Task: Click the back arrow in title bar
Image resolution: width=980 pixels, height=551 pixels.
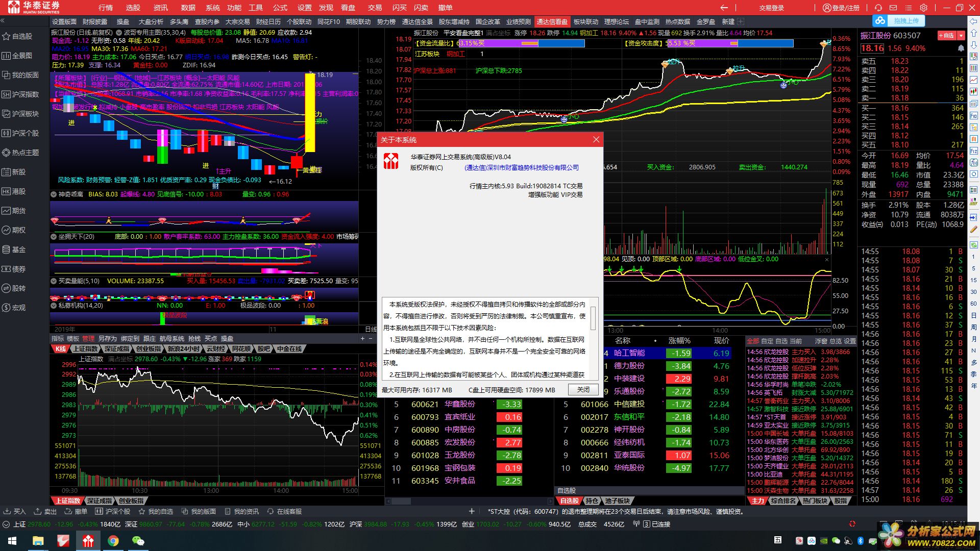Action: pyautogui.click(x=724, y=8)
